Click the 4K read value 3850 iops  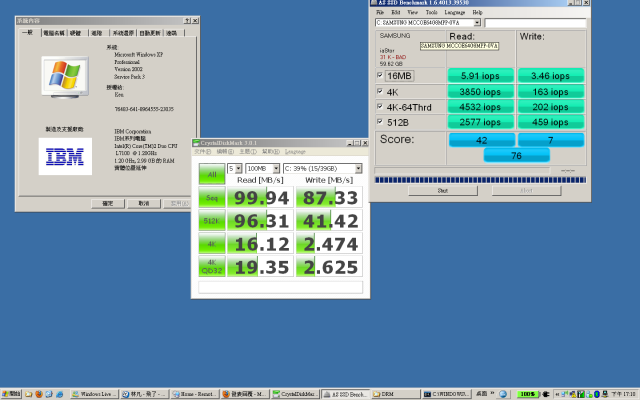point(480,92)
